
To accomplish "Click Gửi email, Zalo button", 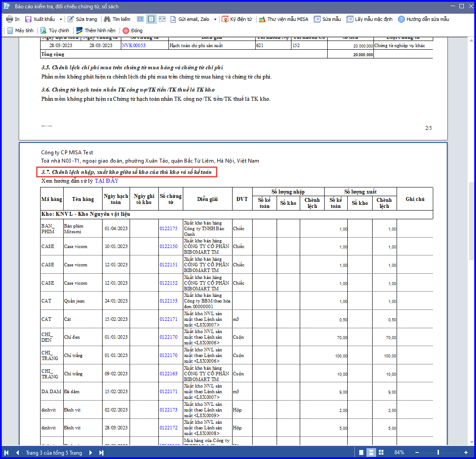I will (x=190, y=19).
